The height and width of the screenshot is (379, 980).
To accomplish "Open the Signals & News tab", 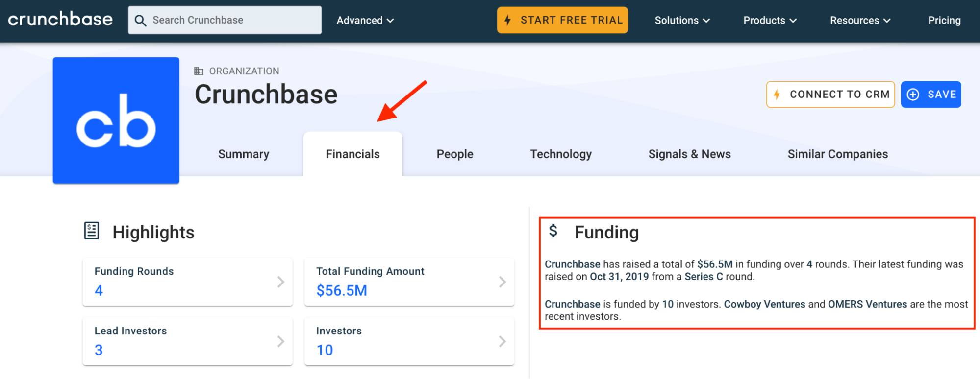I will pyautogui.click(x=689, y=154).
